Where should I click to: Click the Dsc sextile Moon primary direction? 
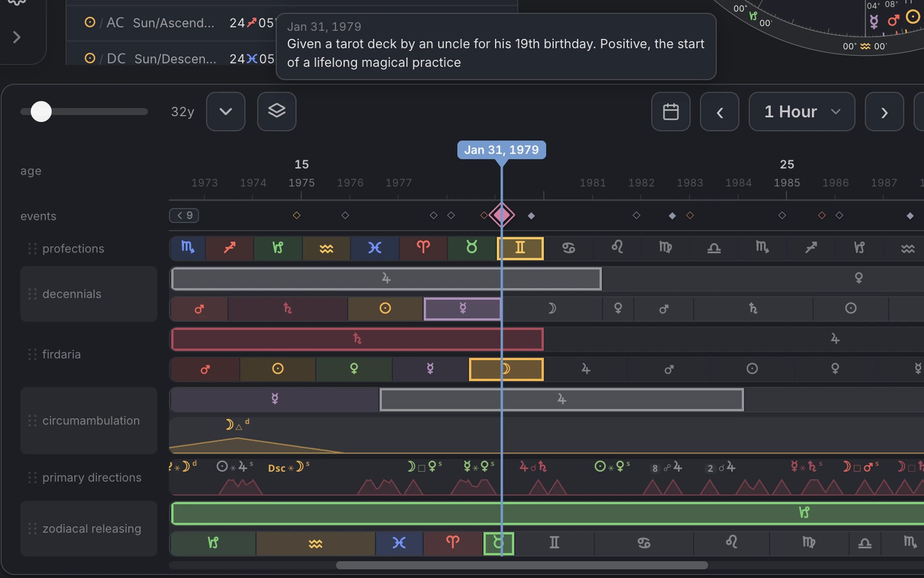(289, 467)
